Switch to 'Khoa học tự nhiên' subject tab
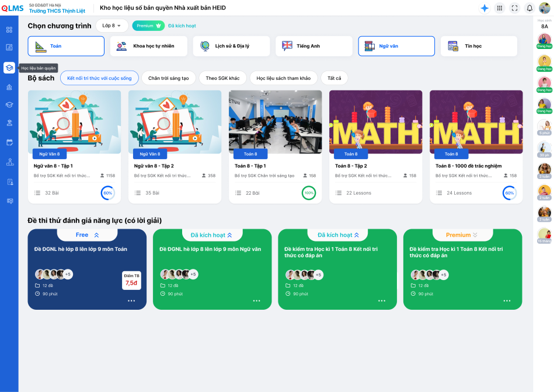Screen dimensions: 554x392 click(148, 46)
